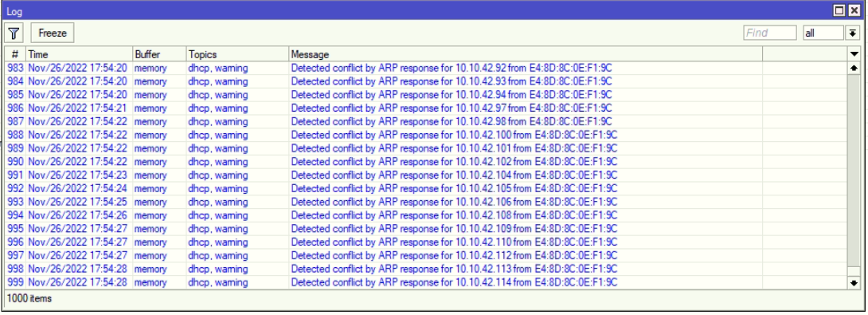
Task: Click the time cell Nov/26/2022 17:54:25
Action: coord(77,202)
